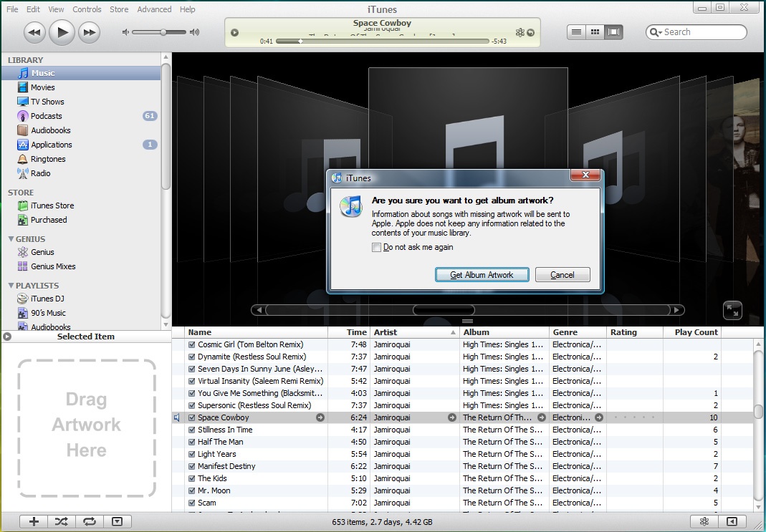Open the iTunes Store
The image size is (766, 532).
[81, 205]
